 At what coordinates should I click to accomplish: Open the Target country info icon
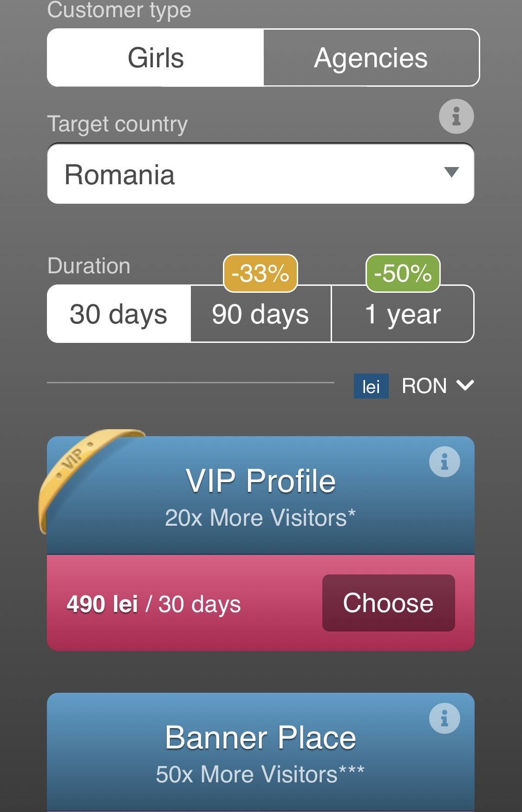(456, 116)
